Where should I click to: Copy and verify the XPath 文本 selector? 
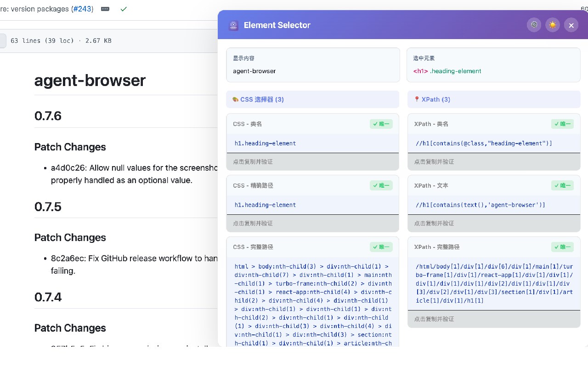tap(494, 223)
